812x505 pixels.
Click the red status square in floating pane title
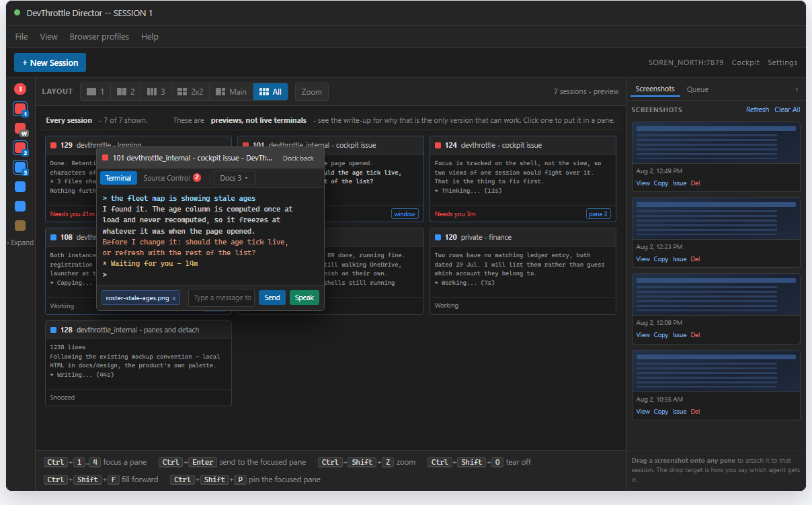point(106,158)
